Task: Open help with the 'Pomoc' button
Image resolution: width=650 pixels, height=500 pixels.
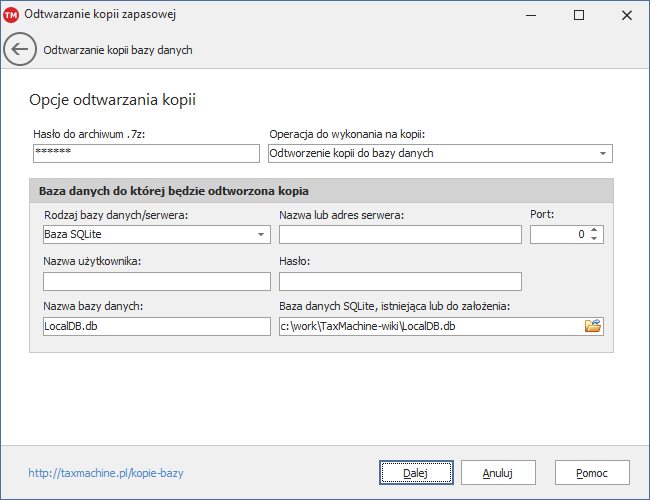Action: [592, 472]
